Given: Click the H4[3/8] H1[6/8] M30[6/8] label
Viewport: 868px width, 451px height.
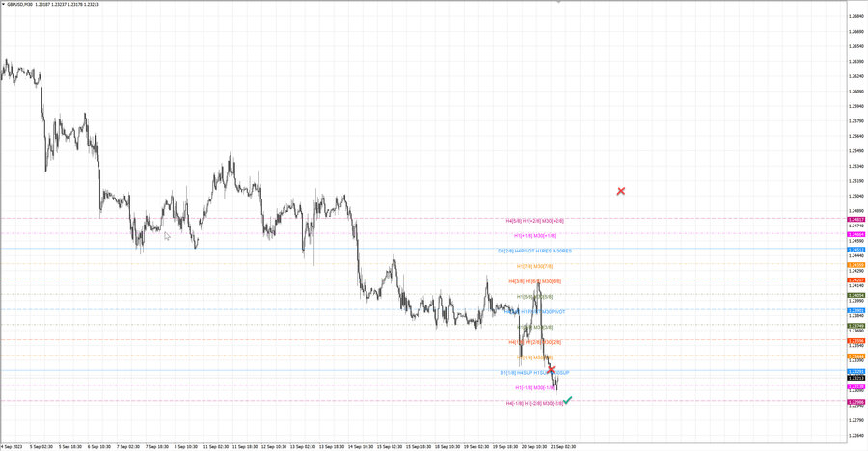Looking at the screenshot, I should tap(534, 281).
